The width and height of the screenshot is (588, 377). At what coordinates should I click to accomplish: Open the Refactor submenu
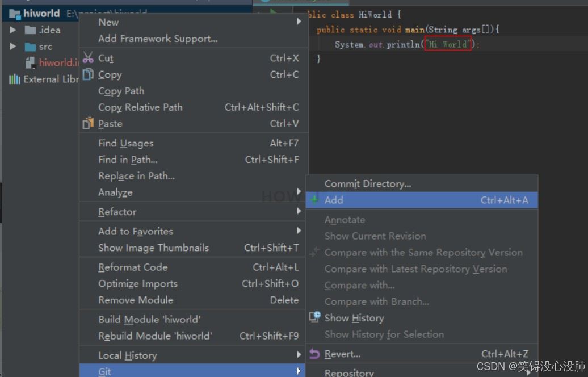pos(117,212)
